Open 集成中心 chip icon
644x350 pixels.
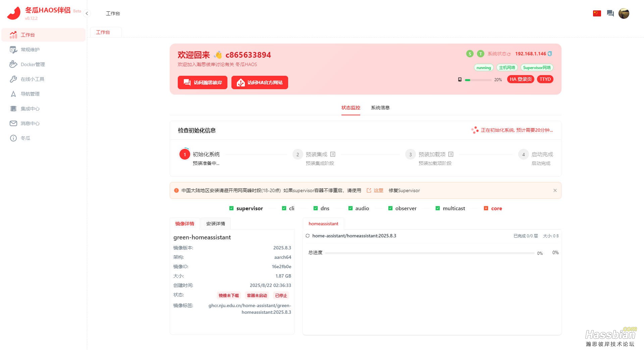click(13, 109)
